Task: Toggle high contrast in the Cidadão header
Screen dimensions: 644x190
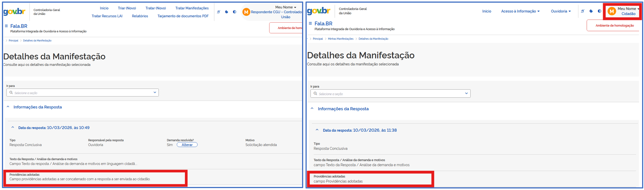Action: pos(599,11)
